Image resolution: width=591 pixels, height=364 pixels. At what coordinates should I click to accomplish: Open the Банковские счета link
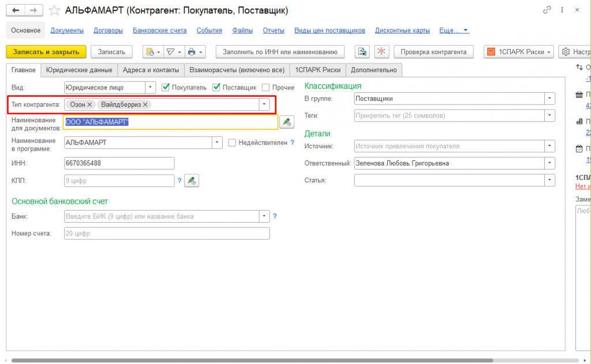[x=159, y=31]
